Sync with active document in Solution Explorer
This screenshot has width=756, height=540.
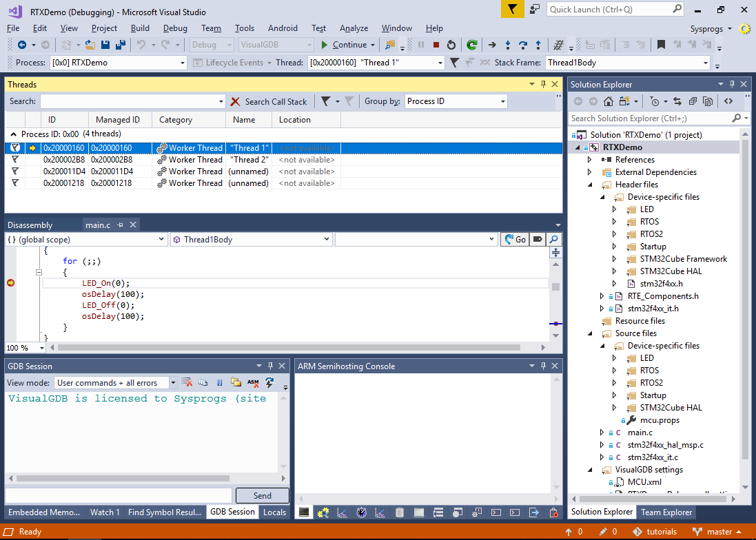(x=677, y=101)
